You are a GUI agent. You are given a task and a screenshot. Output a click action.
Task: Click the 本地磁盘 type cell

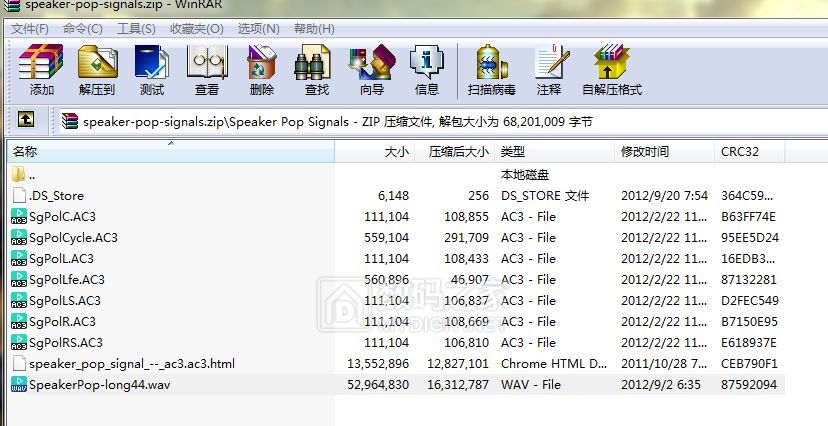pos(525,174)
